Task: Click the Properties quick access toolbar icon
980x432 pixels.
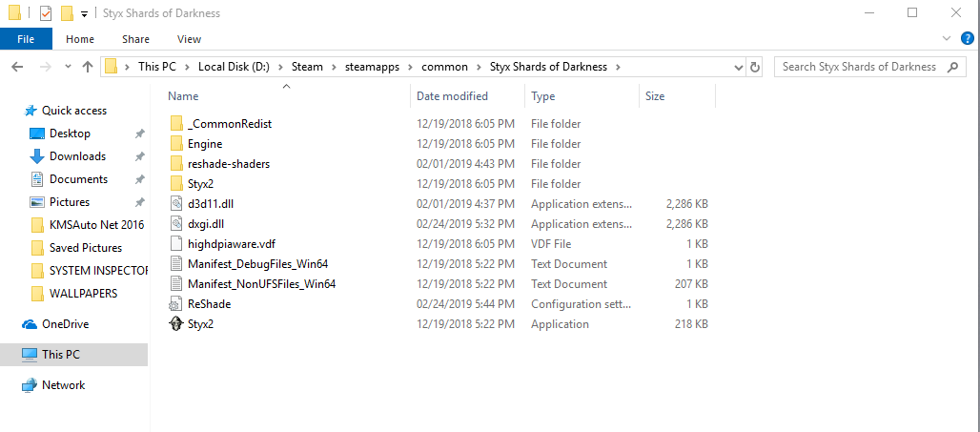Action: [46, 13]
